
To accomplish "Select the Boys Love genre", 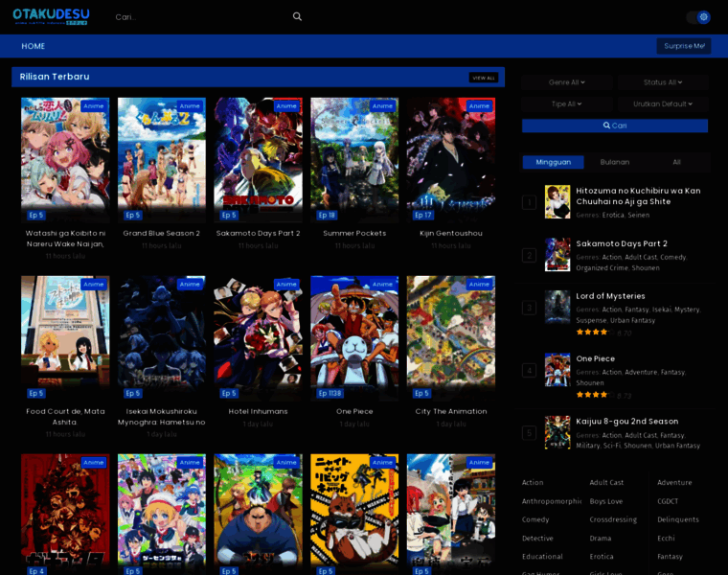I will 606,501.
